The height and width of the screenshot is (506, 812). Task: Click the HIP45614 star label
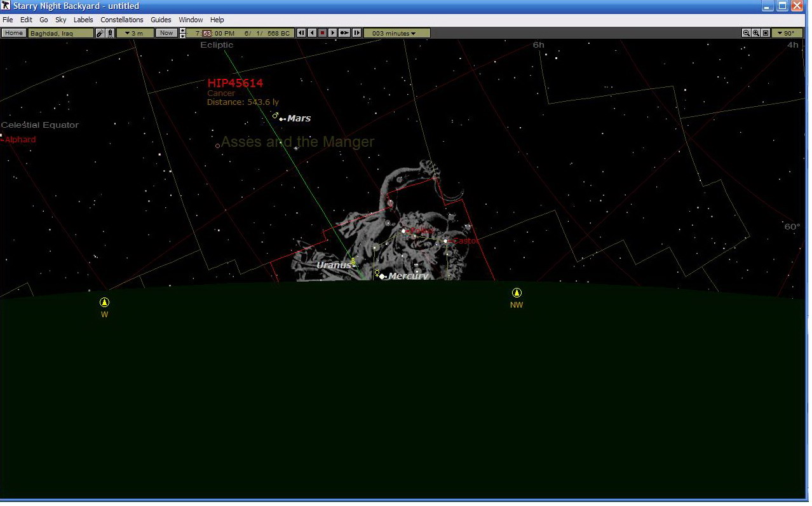pyautogui.click(x=235, y=83)
